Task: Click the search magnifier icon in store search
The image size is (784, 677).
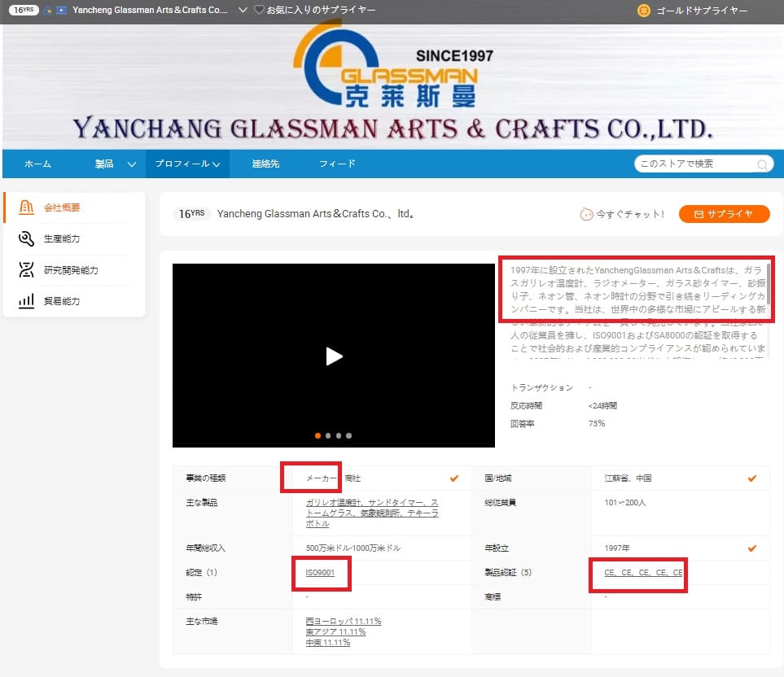Action: [762, 164]
